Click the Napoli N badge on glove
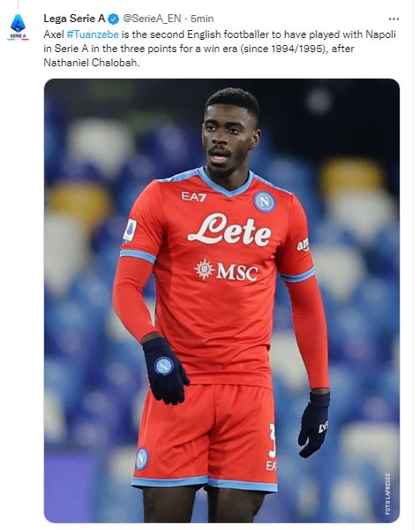Screen dimensions: 420x530 (164, 366)
